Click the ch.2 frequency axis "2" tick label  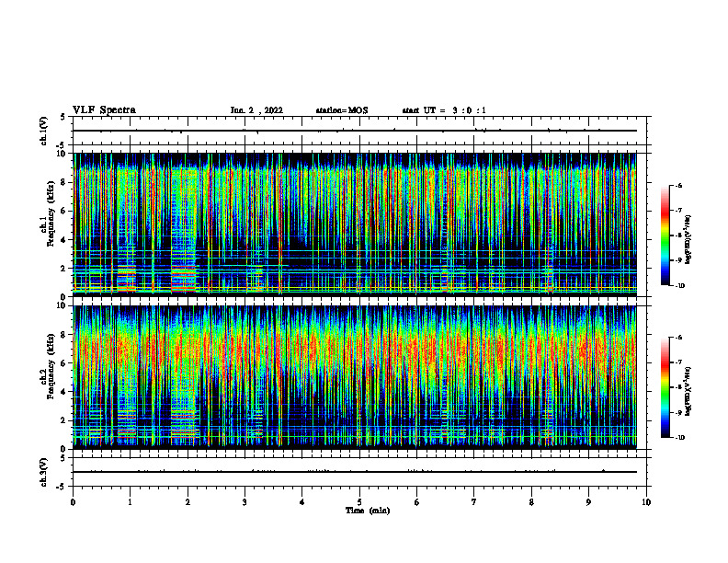click(x=64, y=420)
